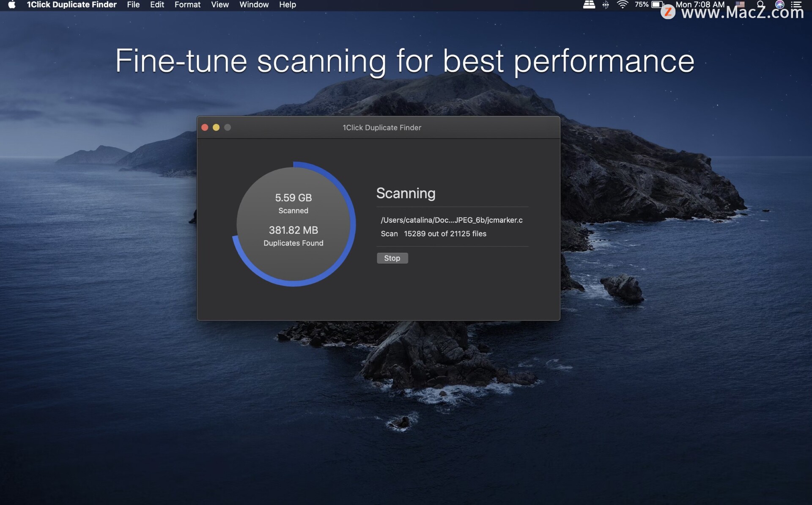The image size is (812, 505).
Task: Click the Duplicates Found label
Action: [x=294, y=243]
